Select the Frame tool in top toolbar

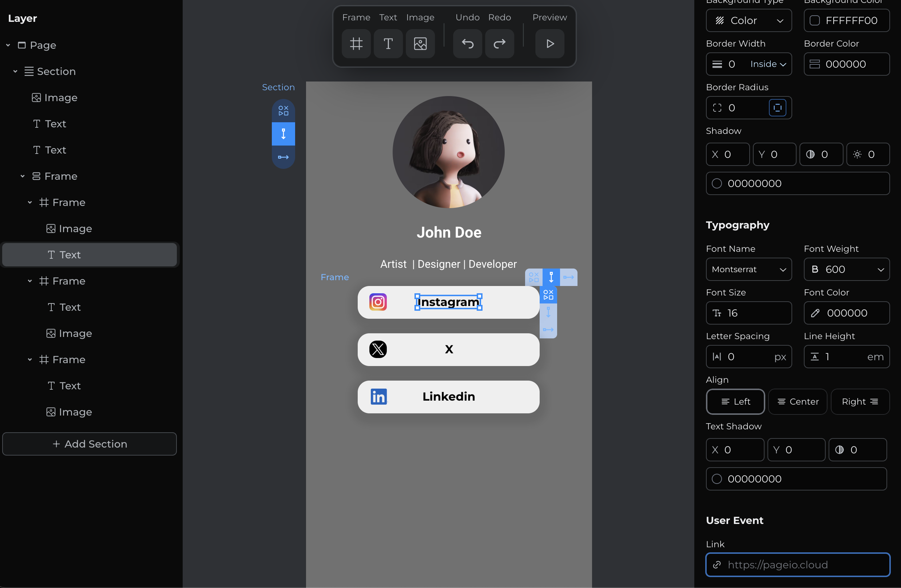[356, 44]
